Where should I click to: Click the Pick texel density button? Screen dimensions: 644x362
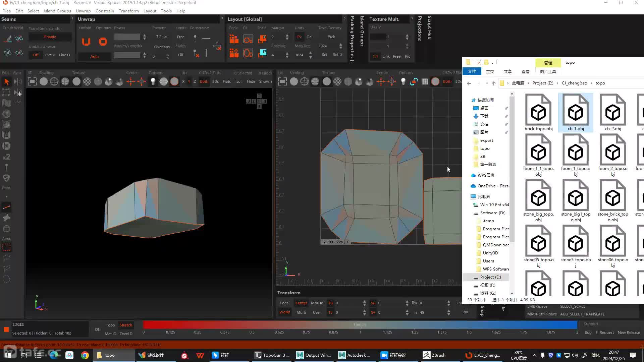point(331,37)
